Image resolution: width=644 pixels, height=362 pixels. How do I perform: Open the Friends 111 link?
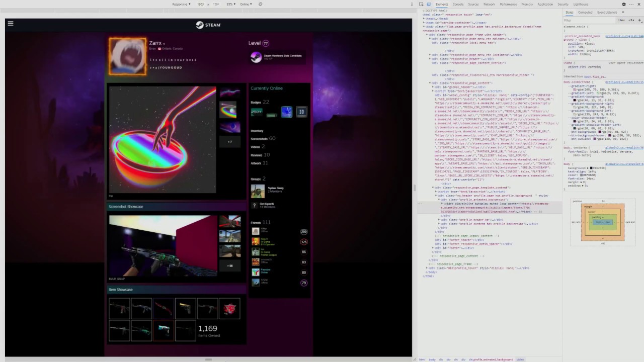tap(261, 222)
